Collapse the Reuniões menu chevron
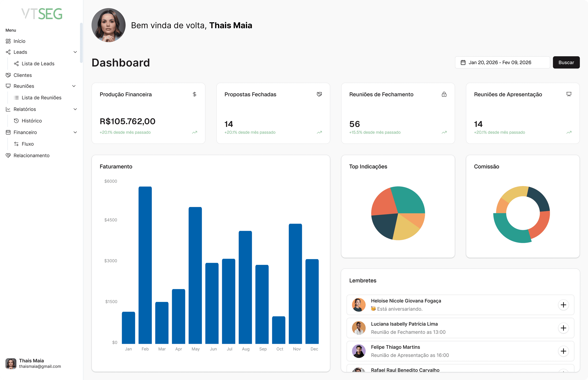The height and width of the screenshot is (380, 588). coord(74,86)
